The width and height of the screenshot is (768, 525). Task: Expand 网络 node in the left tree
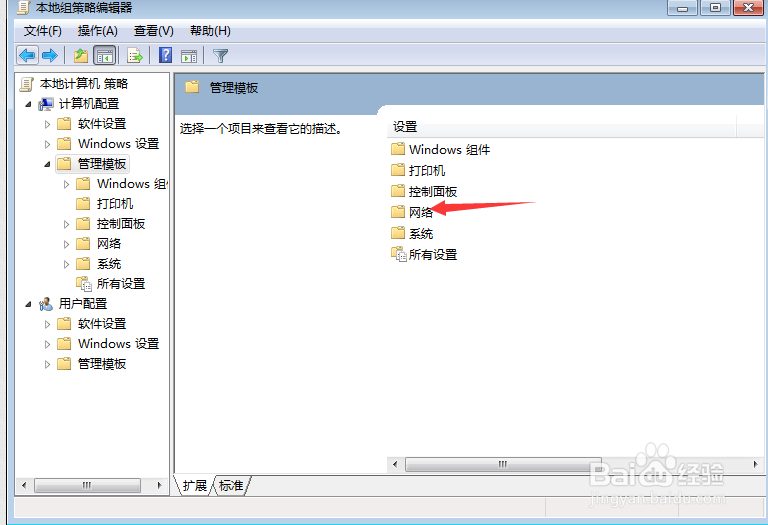point(67,244)
